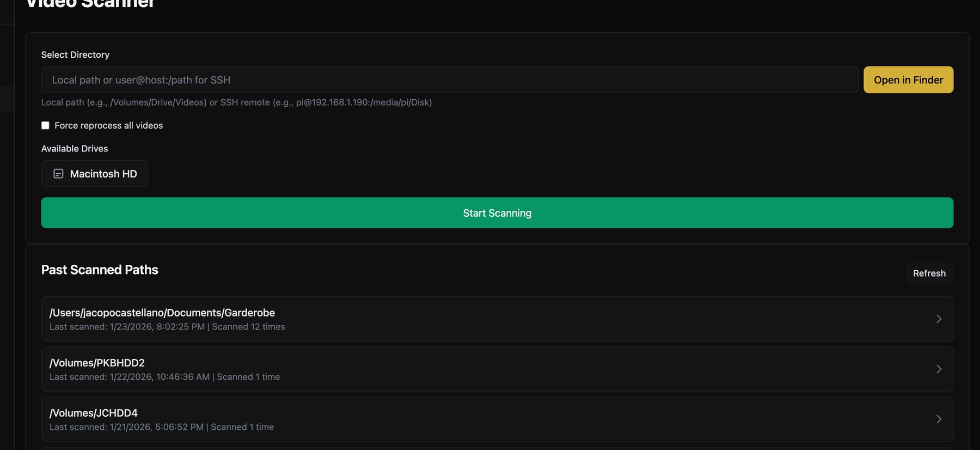Expand the /Volumes/JCHDD4 chevron arrow
Viewport: 980px width, 450px height.
[939, 419]
